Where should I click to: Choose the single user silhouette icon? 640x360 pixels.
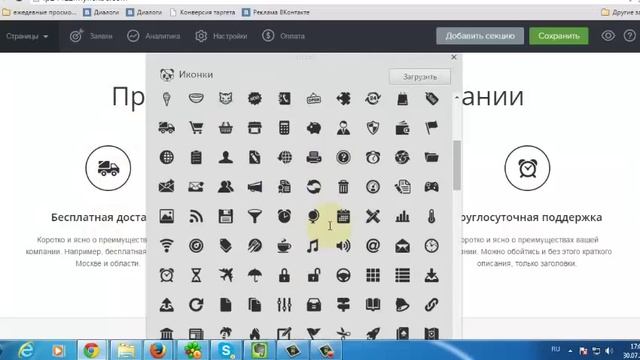coord(226,158)
